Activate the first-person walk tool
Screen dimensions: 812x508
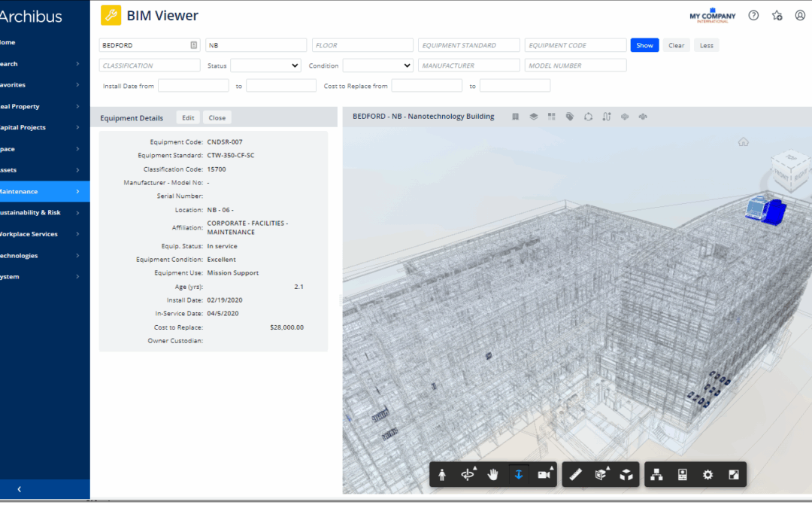[442, 474]
